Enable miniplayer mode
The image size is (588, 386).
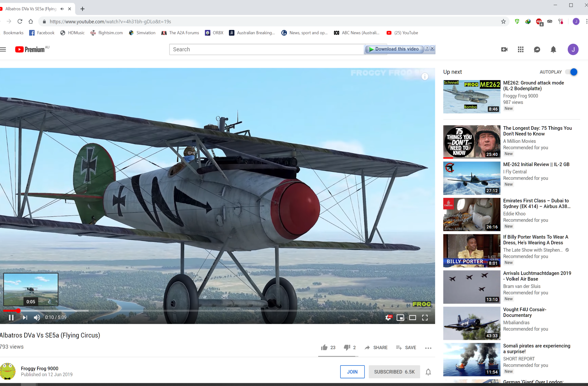(400, 317)
